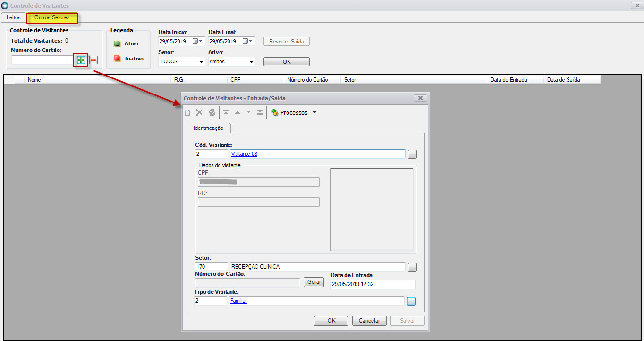Image resolution: width=644 pixels, height=341 pixels.
Task: Select the Identificação tab in the dialog
Action: [208, 128]
